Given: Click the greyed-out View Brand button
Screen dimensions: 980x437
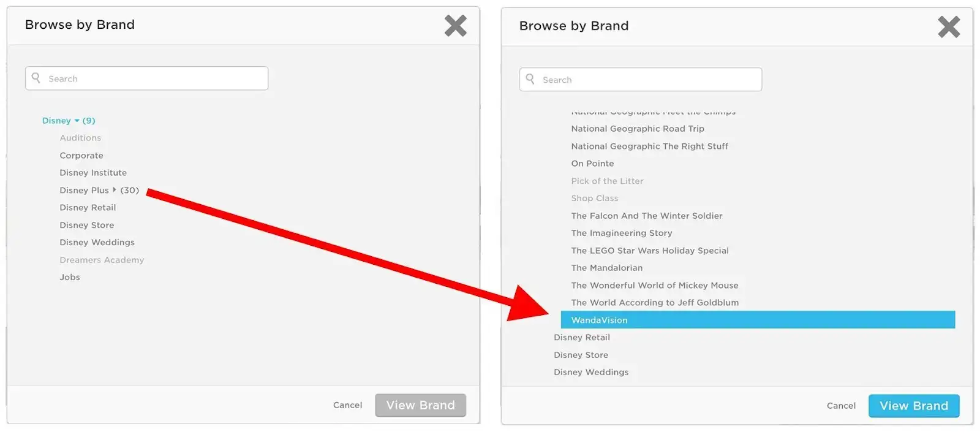Looking at the screenshot, I should coord(420,405).
